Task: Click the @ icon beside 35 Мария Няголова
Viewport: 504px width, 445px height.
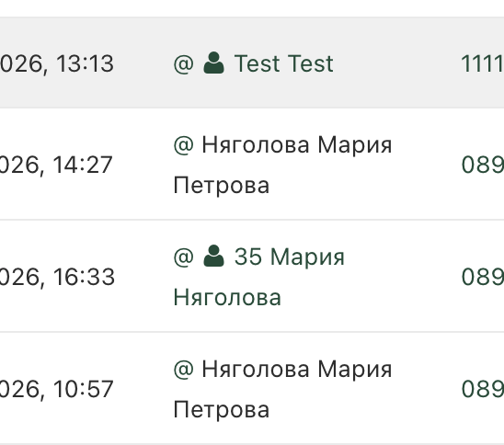Action: click(184, 257)
